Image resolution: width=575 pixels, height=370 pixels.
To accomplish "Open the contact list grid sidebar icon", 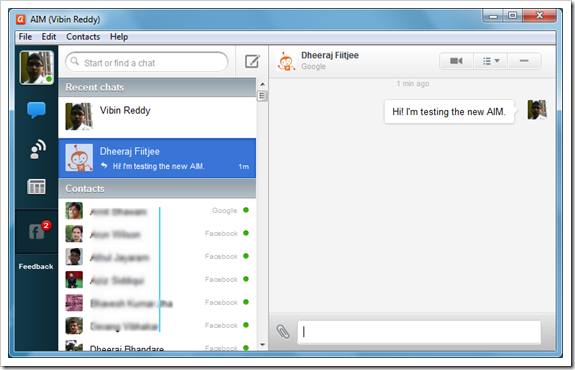I will 36,186.
